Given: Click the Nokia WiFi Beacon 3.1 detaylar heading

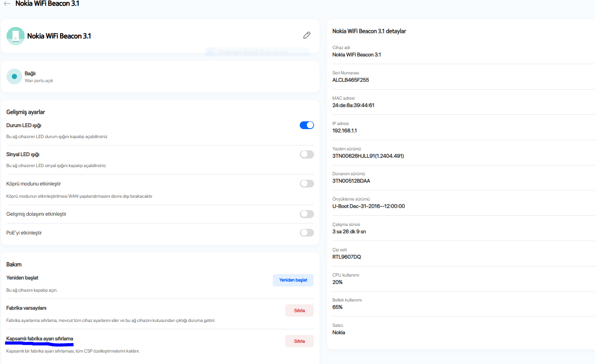Looking at the screenshot, I should click(369, 31).
